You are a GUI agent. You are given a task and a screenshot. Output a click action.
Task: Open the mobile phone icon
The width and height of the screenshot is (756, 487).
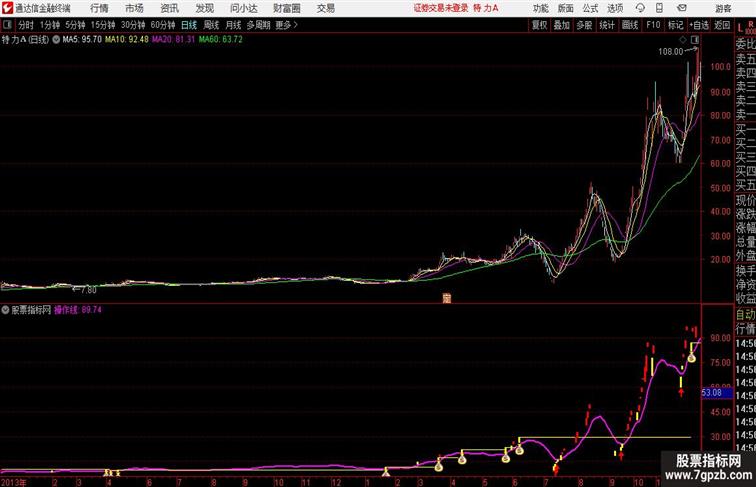[659, 8]
